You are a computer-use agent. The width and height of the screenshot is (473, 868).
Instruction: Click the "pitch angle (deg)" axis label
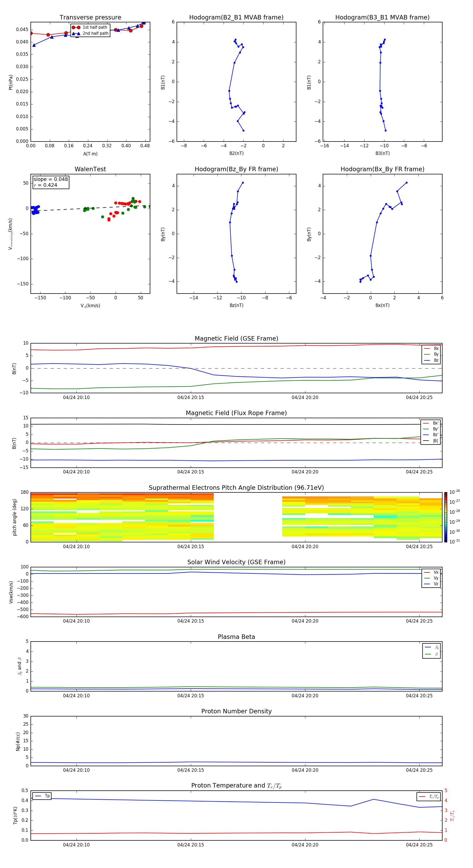[x=14, y=517]
